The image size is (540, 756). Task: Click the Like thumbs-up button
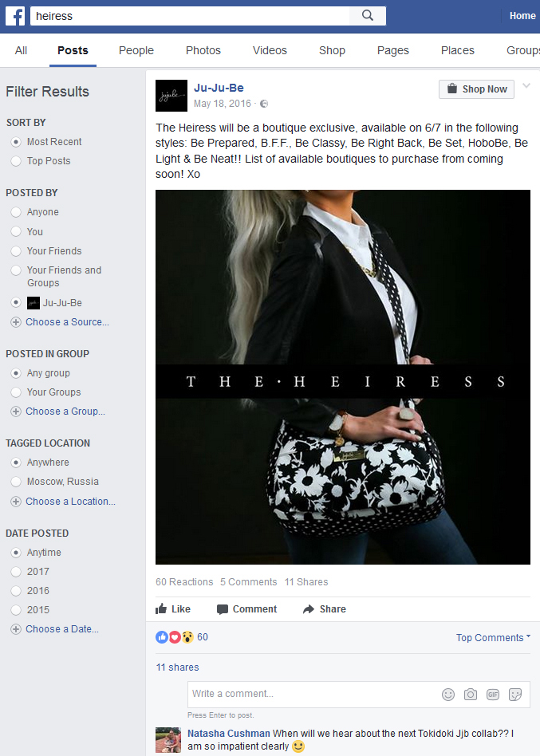173,609
